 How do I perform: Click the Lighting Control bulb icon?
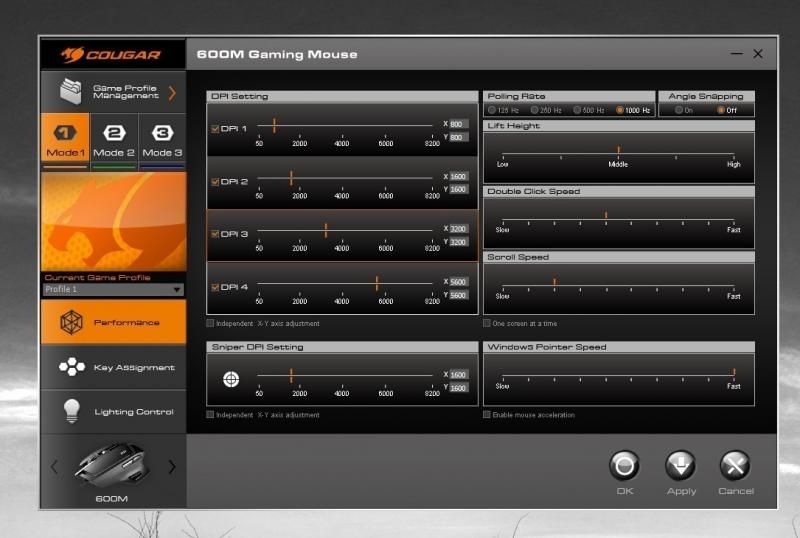tap(71, 411)
